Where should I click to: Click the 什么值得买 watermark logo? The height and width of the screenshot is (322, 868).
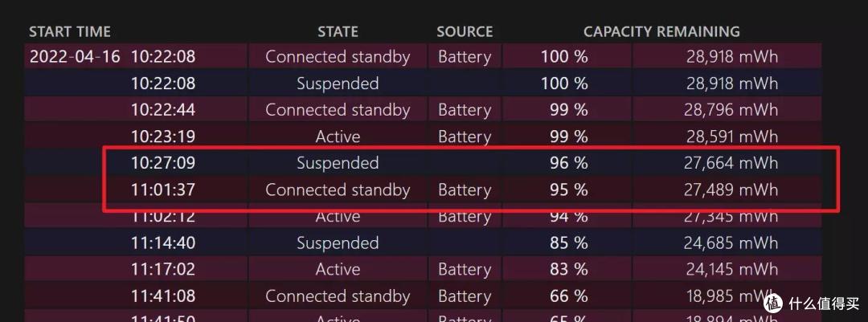813,303
